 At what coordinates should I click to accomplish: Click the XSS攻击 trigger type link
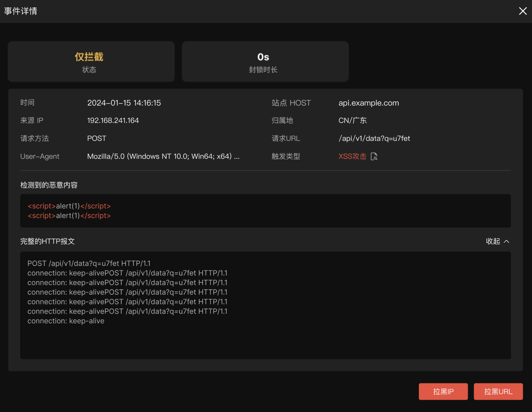click(352, 157)
